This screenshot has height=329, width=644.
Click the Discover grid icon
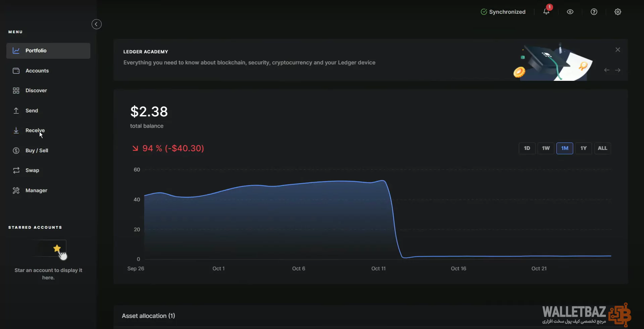[16, 91]
